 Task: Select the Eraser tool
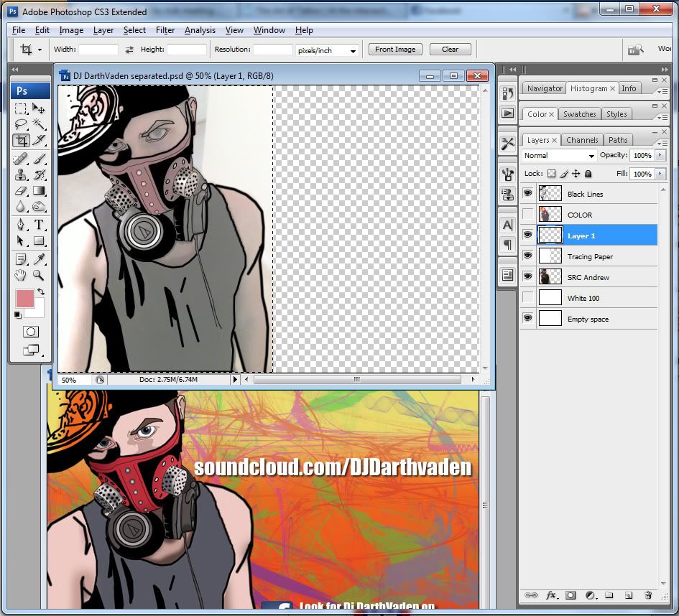click(x=21, y=191)
